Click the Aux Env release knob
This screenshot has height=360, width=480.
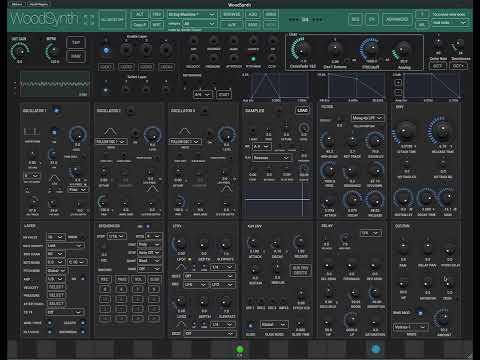pyautogui.click(x=300, y=242)
